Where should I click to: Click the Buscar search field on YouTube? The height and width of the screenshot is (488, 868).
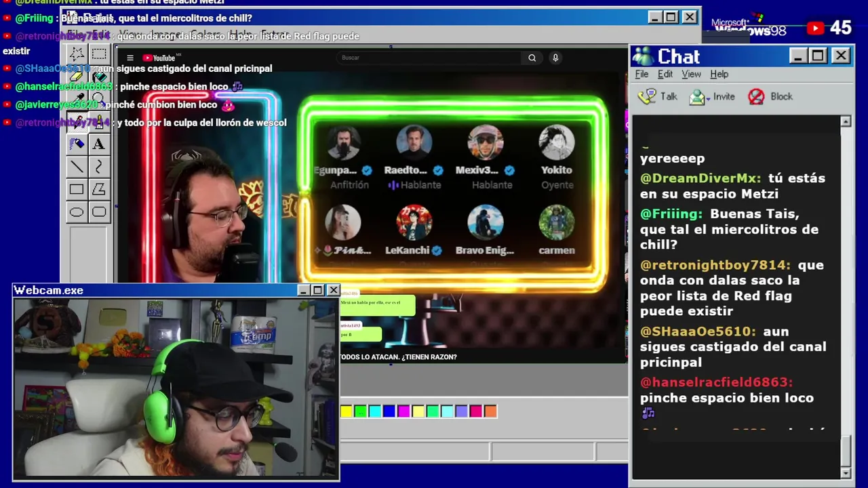(430, 58)
